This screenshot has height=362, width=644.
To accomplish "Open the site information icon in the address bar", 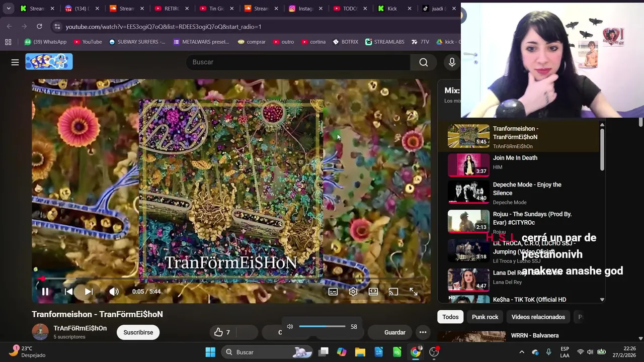I will click(x=57, y=27).
